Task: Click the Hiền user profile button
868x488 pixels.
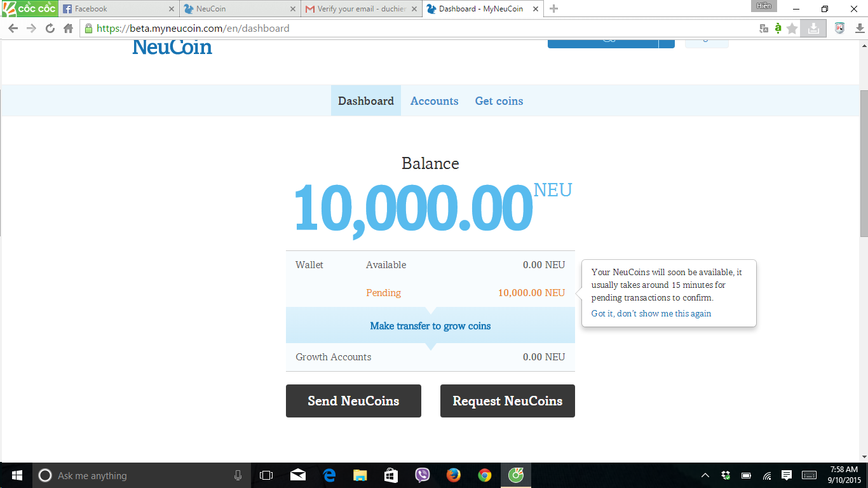Action: (x=763, y=6)
